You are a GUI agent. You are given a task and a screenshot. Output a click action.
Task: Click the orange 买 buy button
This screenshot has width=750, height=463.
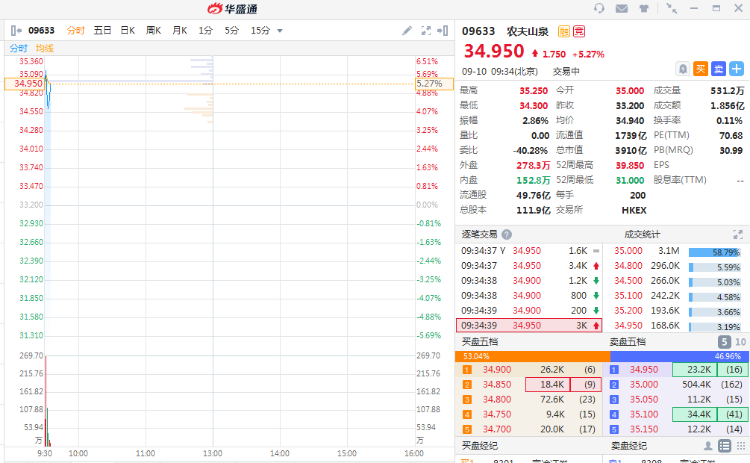(701, 69)
